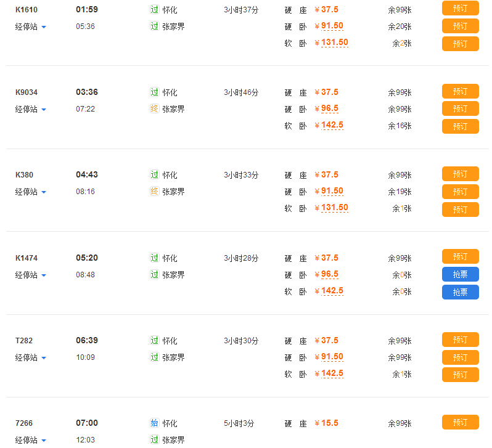Book K1610 hard seat with 预订
The width and height of the screenshot is (492, 448).
tap(460, 9)
